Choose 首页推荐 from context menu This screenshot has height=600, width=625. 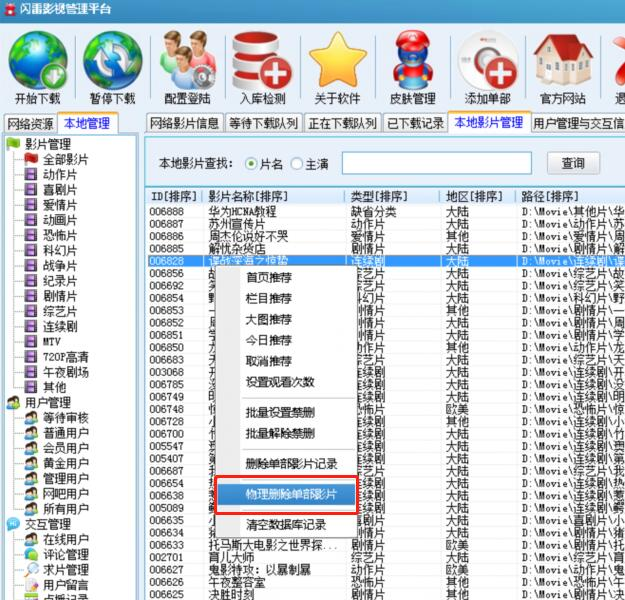pos(268,278)
